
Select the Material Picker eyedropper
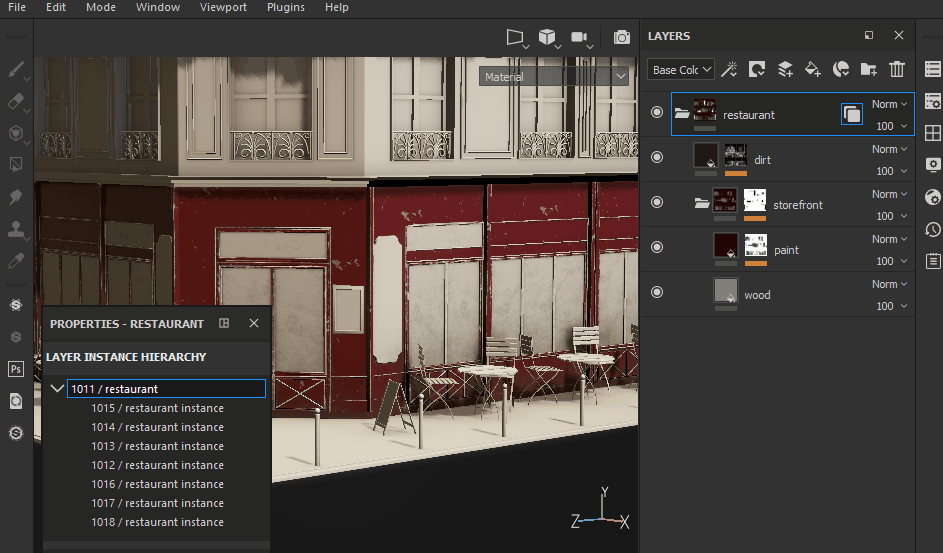tap(16, 260)
